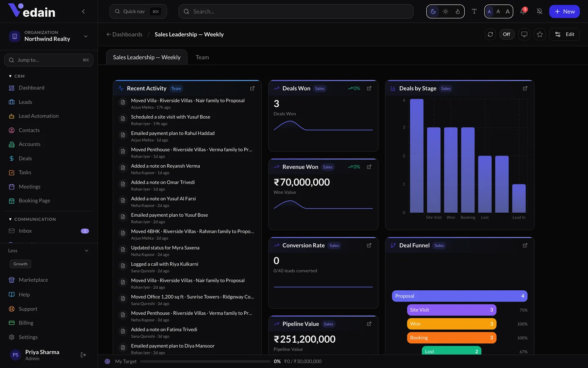This screenshot has width=588, height=368.
Task: Open Tasks in sidebar
Action: [x=49, y=173]
